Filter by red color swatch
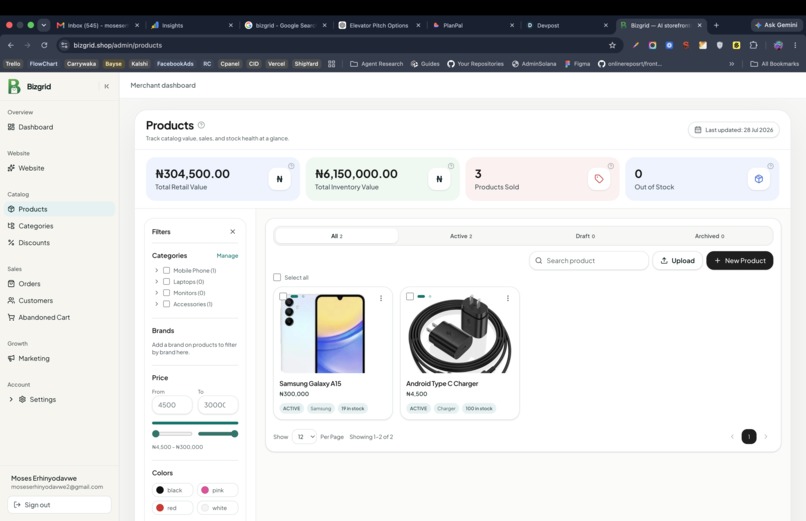 point(173,508)
